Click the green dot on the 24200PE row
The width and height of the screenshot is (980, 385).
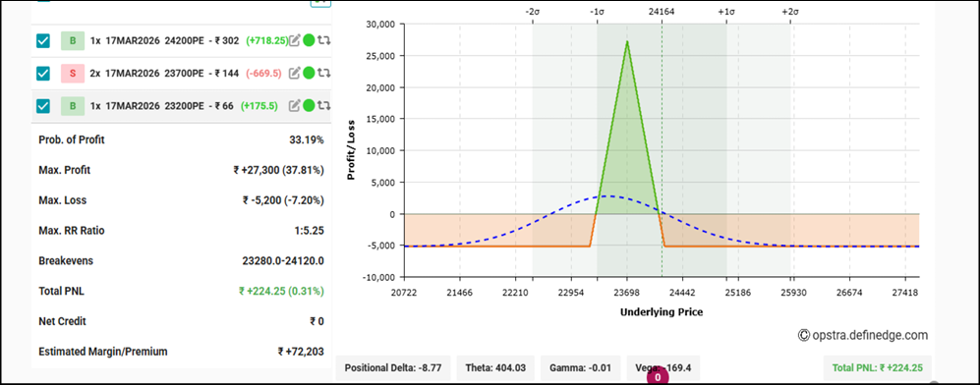pos(309,40)
